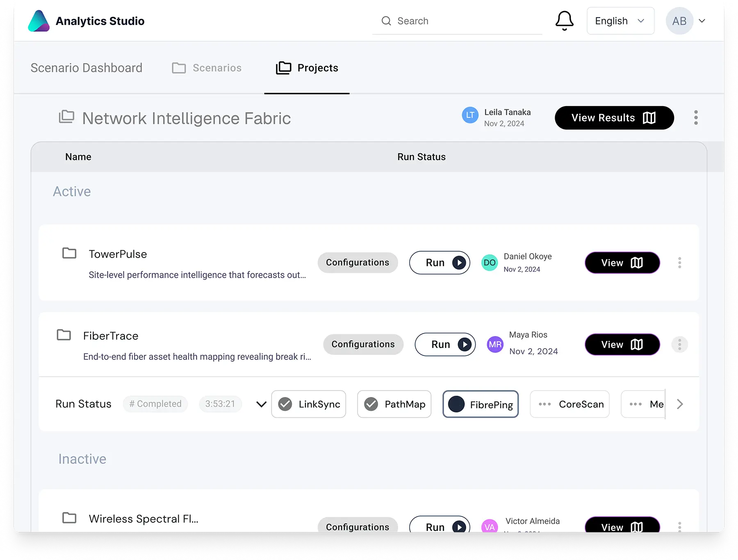Open more options for Network Intelligence Fabric
Screen dimensions: 738x560
pyautogui.click(x=696, y=118)
